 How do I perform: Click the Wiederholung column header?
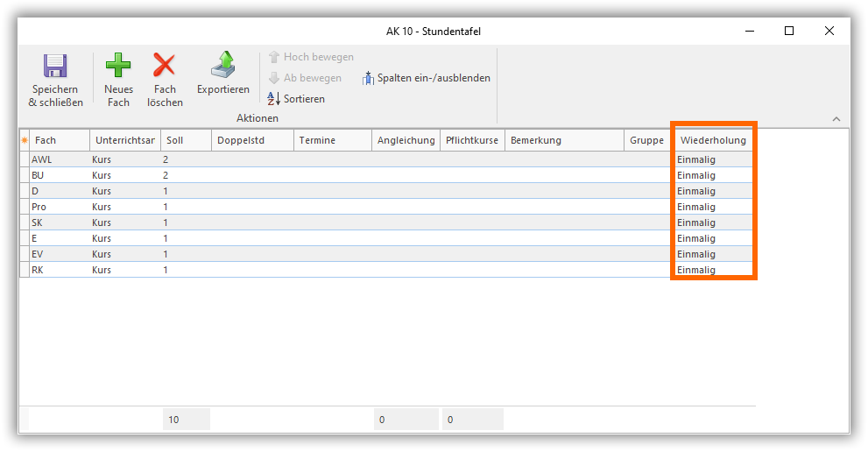point(712,140)
